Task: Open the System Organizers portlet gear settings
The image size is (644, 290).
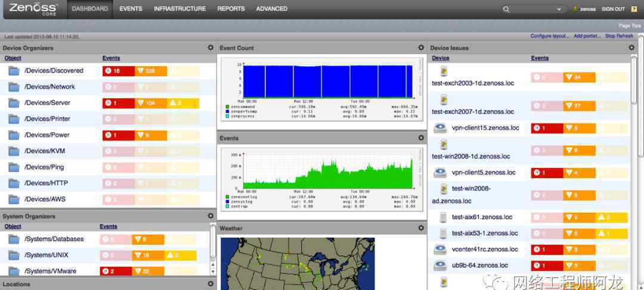Action: [210, 216]
